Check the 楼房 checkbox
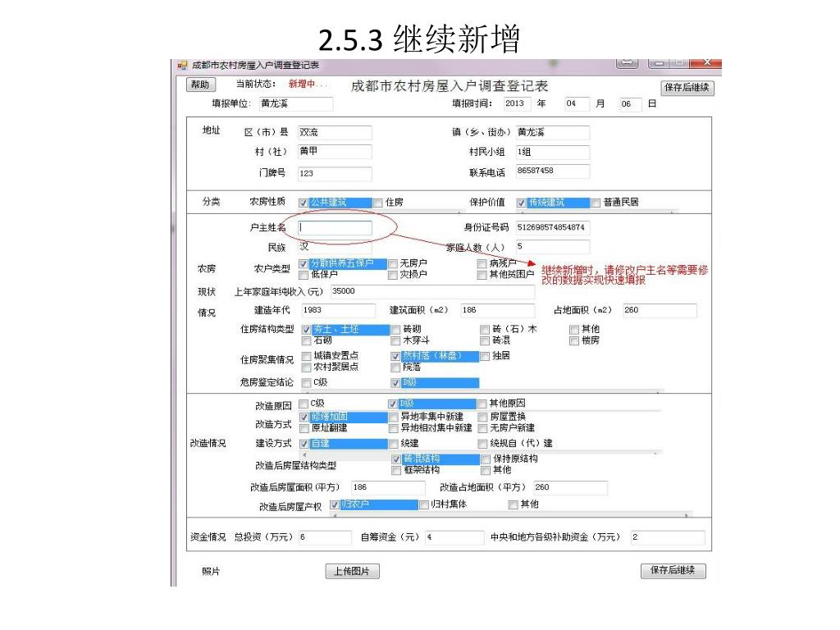The height and width of the screenshot is (630, 840). click(574, 340)
